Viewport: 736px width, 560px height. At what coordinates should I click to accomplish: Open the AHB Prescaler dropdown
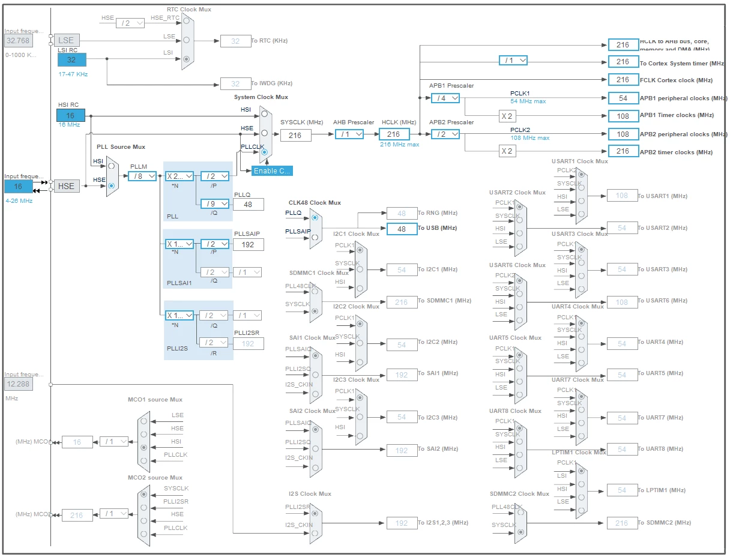point(349,134)
